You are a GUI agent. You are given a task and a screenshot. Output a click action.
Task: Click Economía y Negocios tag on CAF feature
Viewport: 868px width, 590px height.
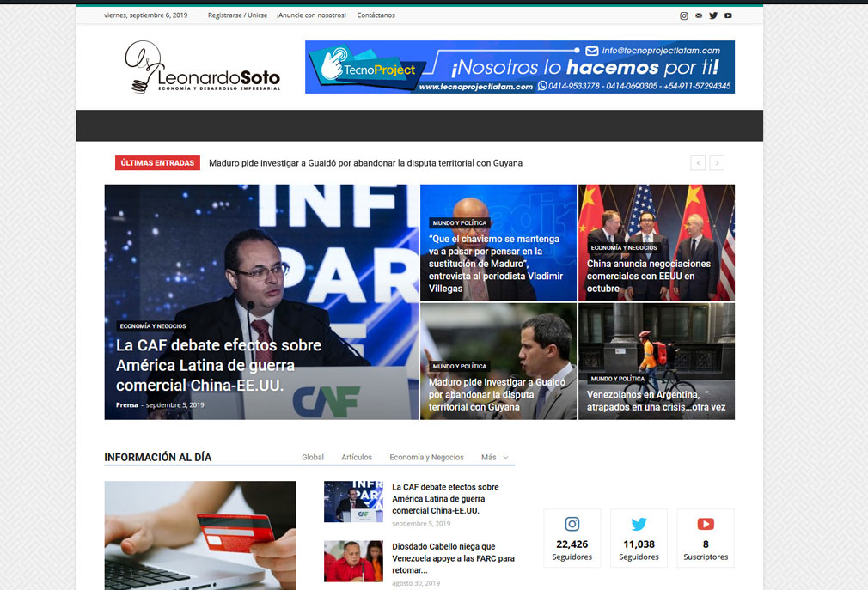(153, 326)
